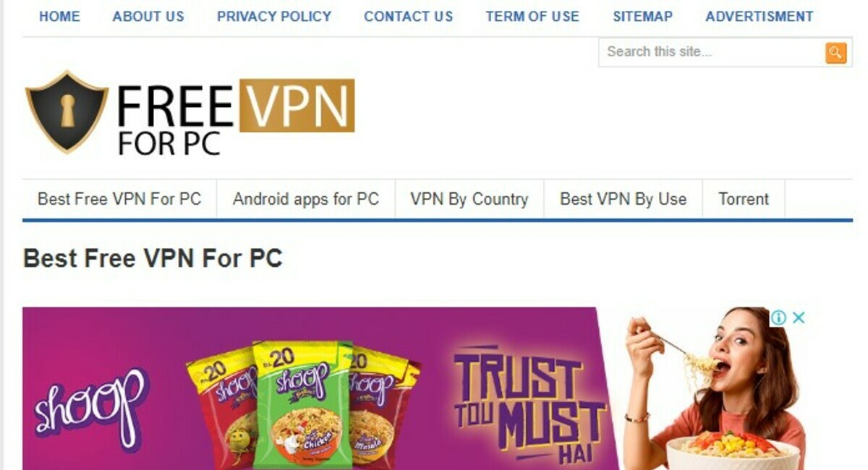This screenshot has width=868, height=470.
Task: Visit the CONTACT US page
Action: click(x=409, y=16)
